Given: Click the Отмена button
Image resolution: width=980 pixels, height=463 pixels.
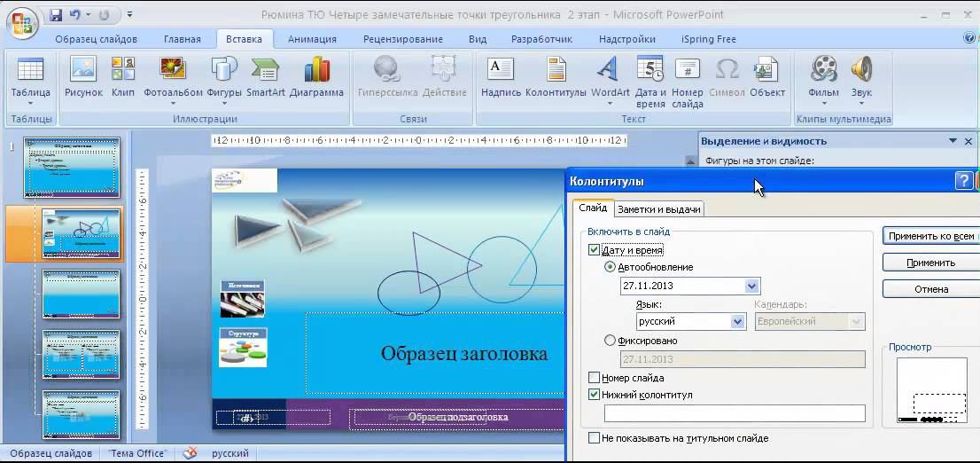Looking at the screenshot, I should 931,289.
